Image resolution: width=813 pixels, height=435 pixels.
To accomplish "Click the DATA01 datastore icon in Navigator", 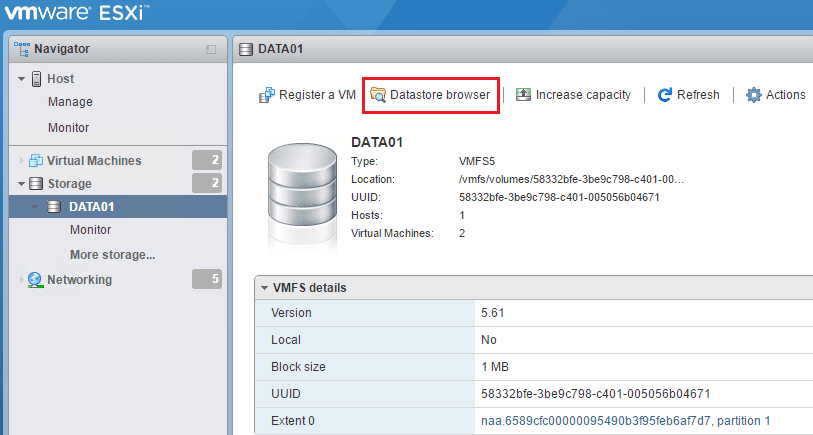I will click(54, 207).
